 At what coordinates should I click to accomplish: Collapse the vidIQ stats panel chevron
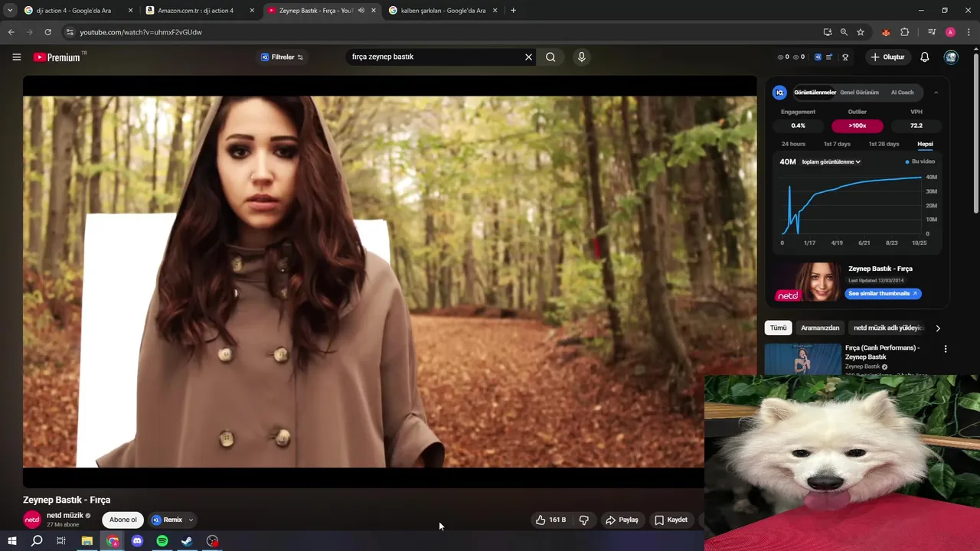pos(936,93)
